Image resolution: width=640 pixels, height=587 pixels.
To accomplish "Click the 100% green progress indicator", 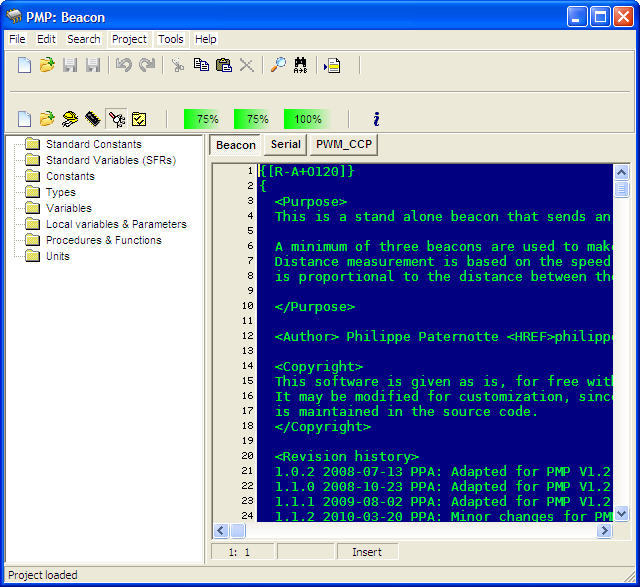I will (307, 119).
